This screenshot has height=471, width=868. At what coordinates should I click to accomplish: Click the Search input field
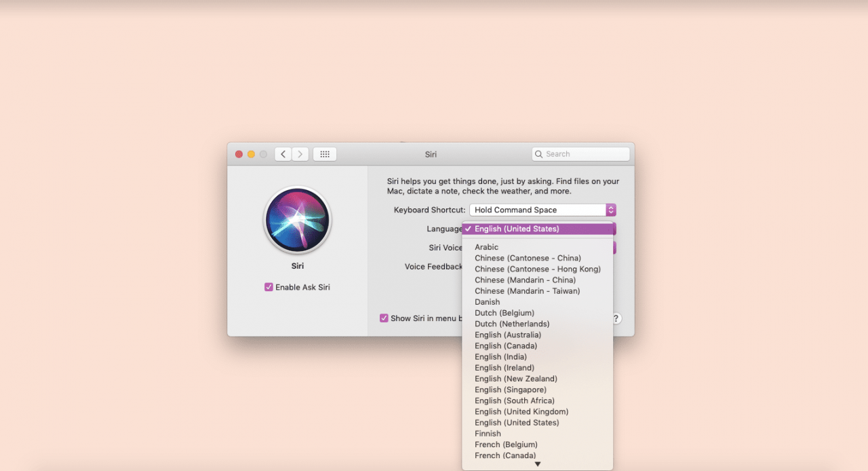[580, 154]
